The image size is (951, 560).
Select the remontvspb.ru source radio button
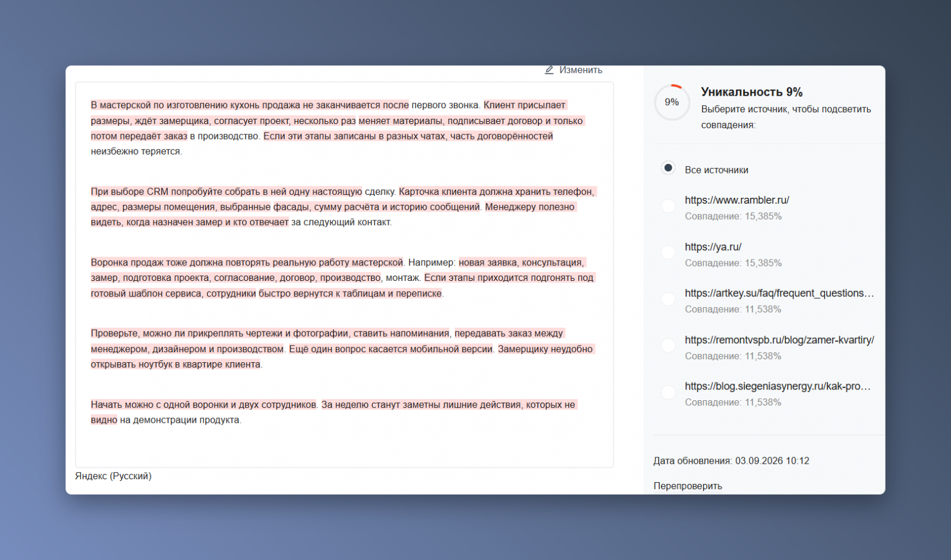pos(668,345)
